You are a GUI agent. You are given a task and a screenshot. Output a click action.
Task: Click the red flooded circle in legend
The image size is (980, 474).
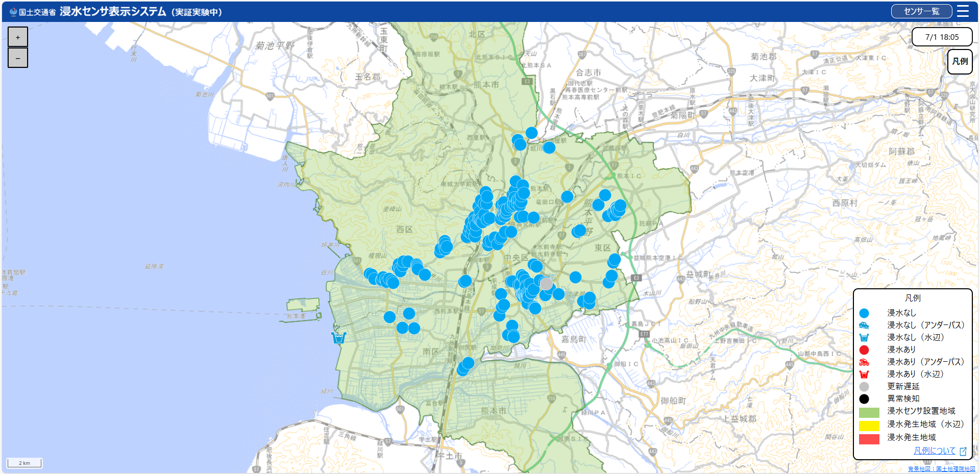click(864, 350)
